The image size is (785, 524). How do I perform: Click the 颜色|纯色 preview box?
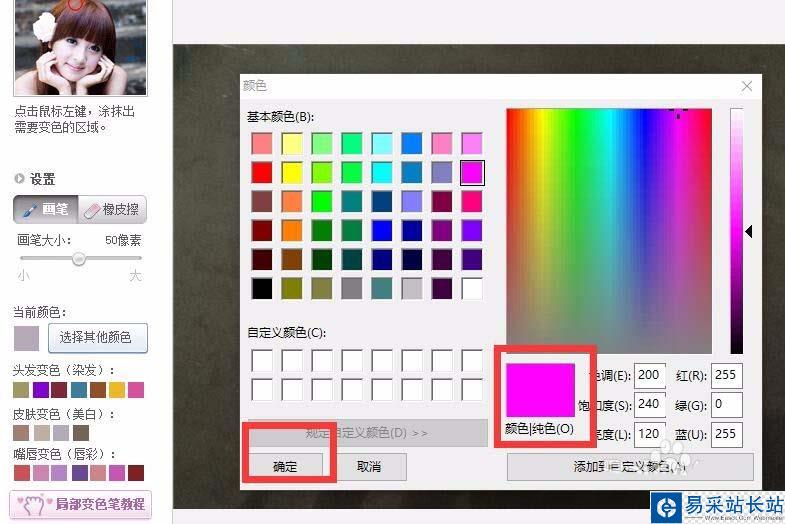540,390
